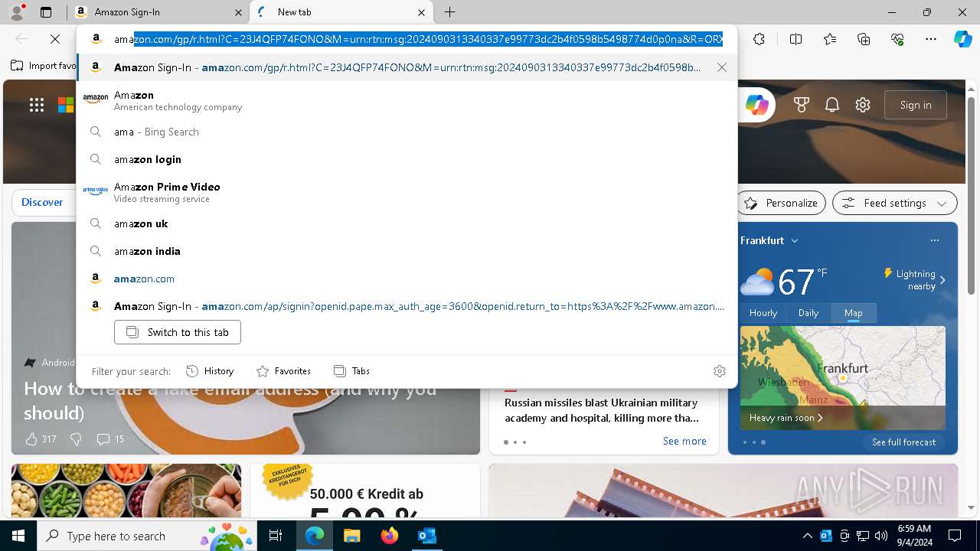The height and width of the screenshot is (551, 980).
Task: Open Outlook from the taskbar
Action: coord(427,536)
